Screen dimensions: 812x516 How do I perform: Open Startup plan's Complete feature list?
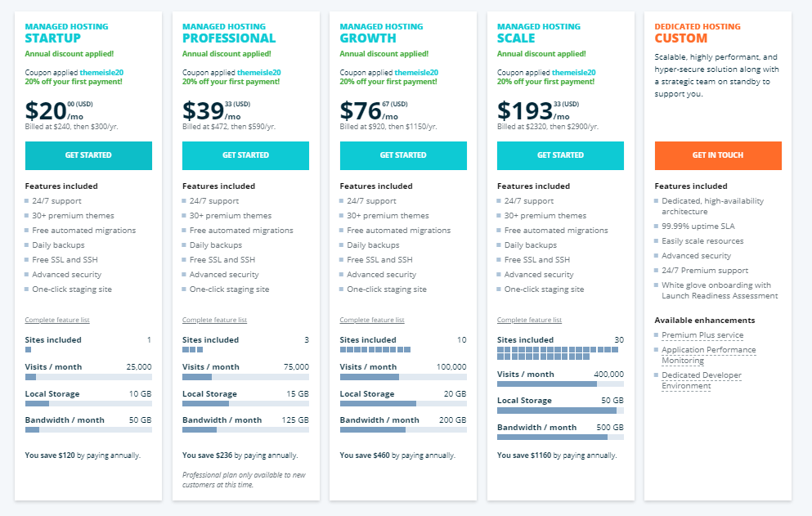pos(57,320)
